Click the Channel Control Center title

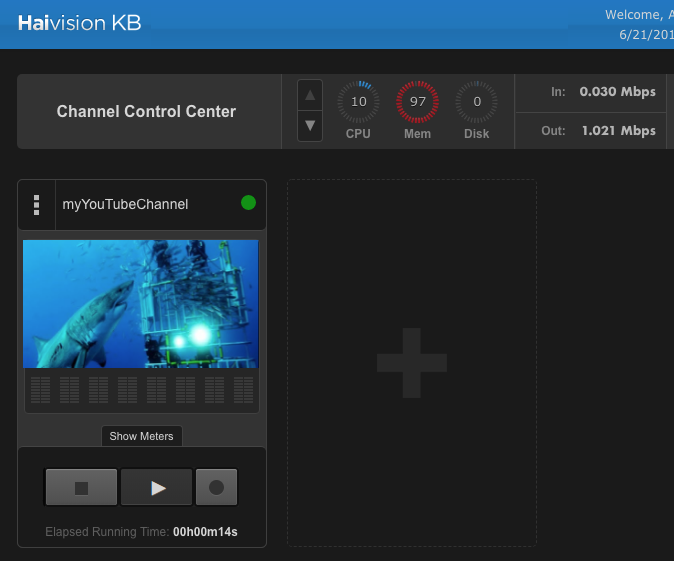[146, 111]
